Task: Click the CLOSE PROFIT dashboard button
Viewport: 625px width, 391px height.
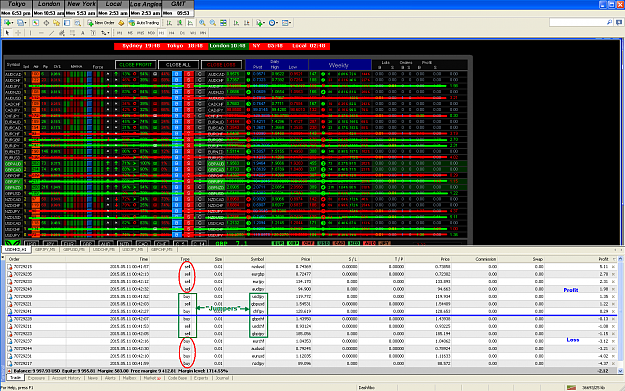Action: (x=136, y=65)
